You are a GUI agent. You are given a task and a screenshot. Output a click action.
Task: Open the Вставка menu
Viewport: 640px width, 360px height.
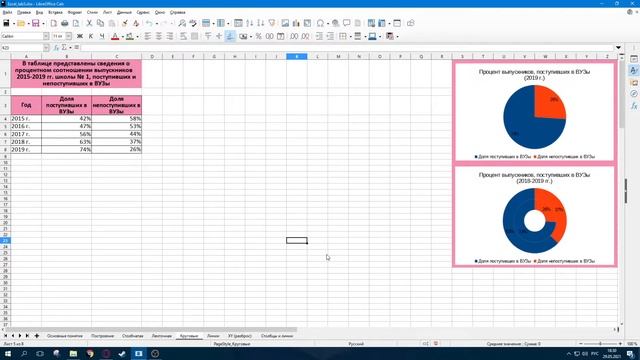[56, 12]
